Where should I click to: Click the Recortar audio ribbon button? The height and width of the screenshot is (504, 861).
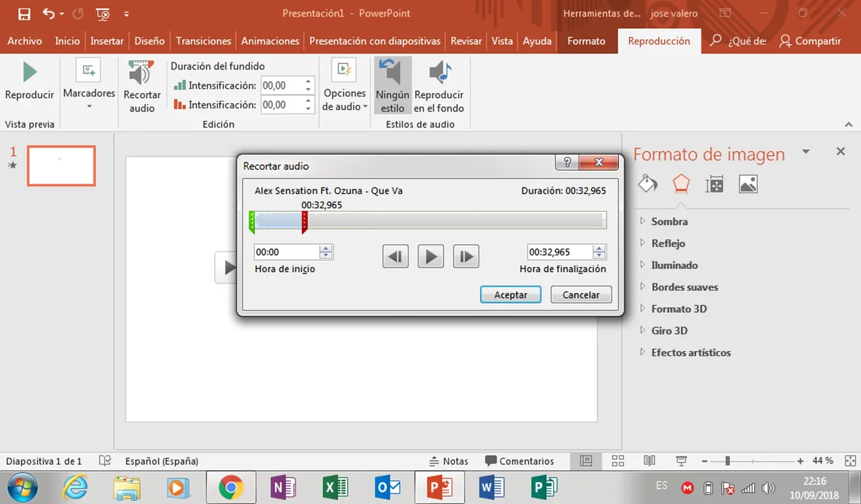coord(142,86)
